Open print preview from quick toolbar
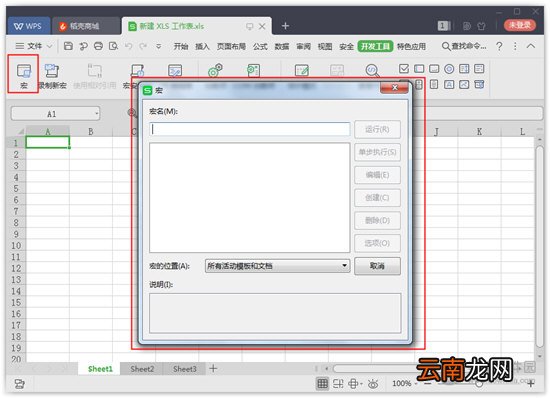Viewport: 550px width, 398px height. tap(113, 46)
